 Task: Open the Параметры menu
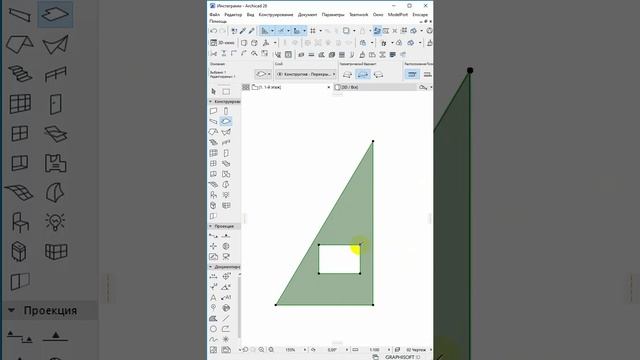tap(333, 15)
